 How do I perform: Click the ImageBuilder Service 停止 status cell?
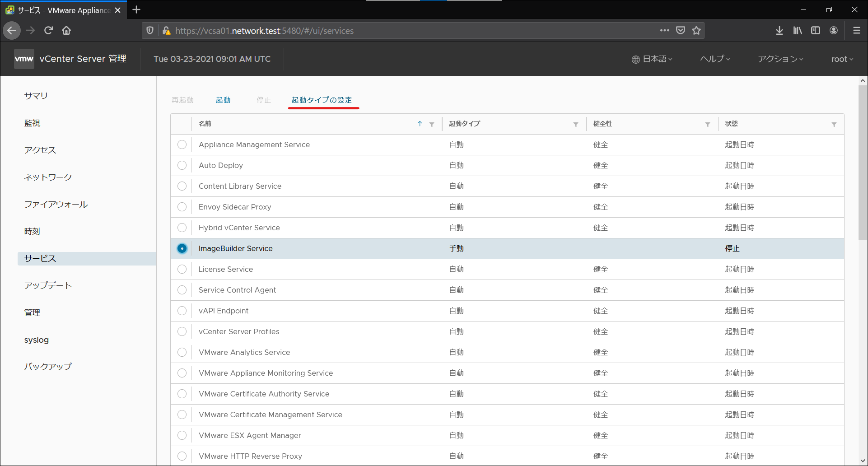(x=732, y=248)
